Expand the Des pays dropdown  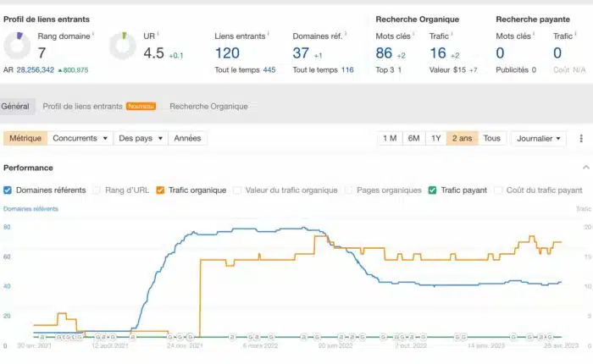tap(140, 138)
